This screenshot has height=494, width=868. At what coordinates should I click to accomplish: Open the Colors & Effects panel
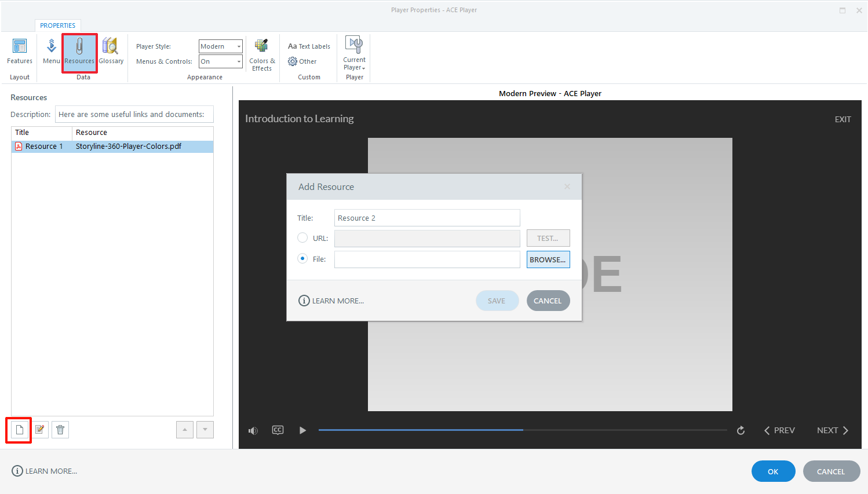(261, 53)
